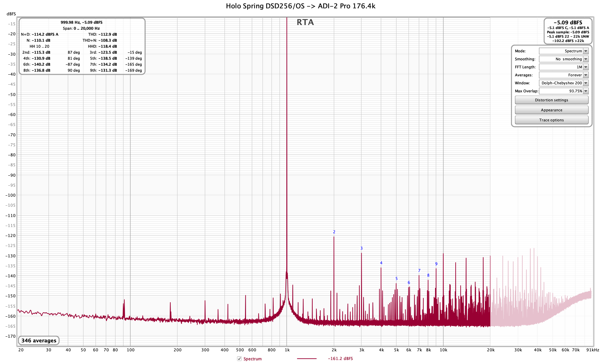
Task: Click the Distortion settings button
Action: 551,100
